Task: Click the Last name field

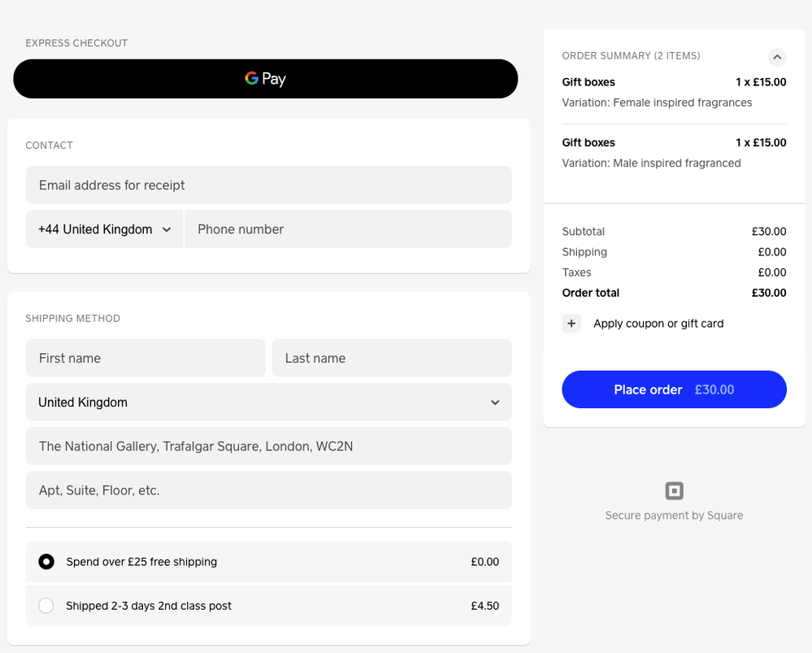Action: (391, 358)
